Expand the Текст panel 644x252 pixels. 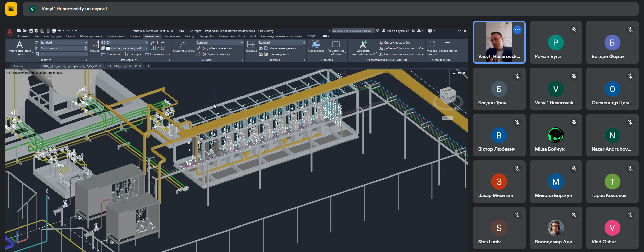click(46, 60)
